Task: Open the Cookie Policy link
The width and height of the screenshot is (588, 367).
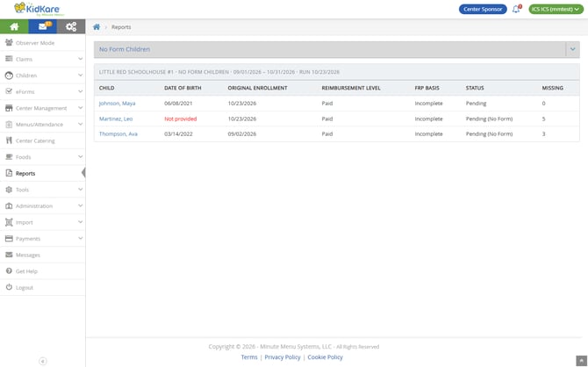Action: (x=325, y=357)
